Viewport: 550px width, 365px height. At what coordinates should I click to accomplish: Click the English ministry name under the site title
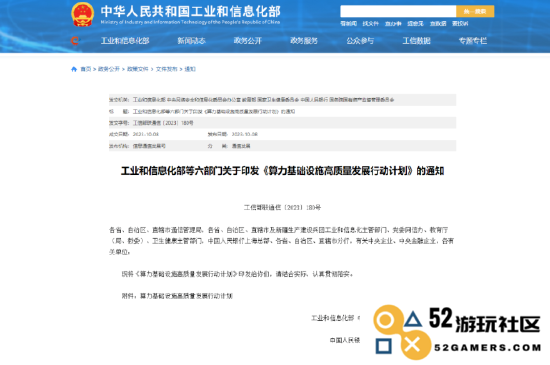tap(190, 22)
